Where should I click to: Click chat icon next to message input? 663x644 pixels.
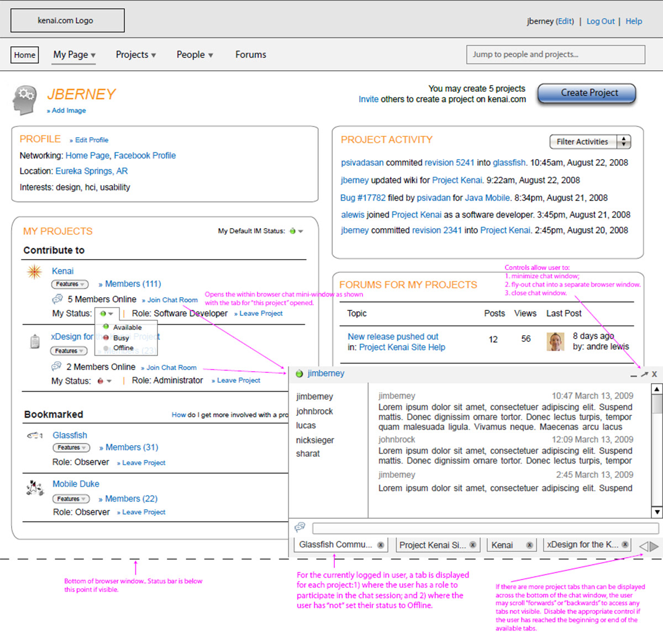coord(300,527)
